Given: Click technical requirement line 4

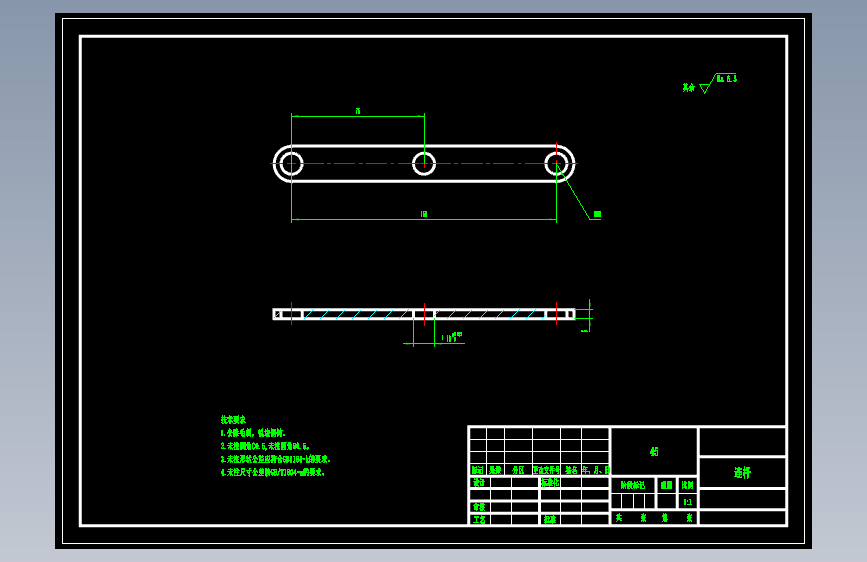Looking at the screenshot, I should tap(273, 472).
